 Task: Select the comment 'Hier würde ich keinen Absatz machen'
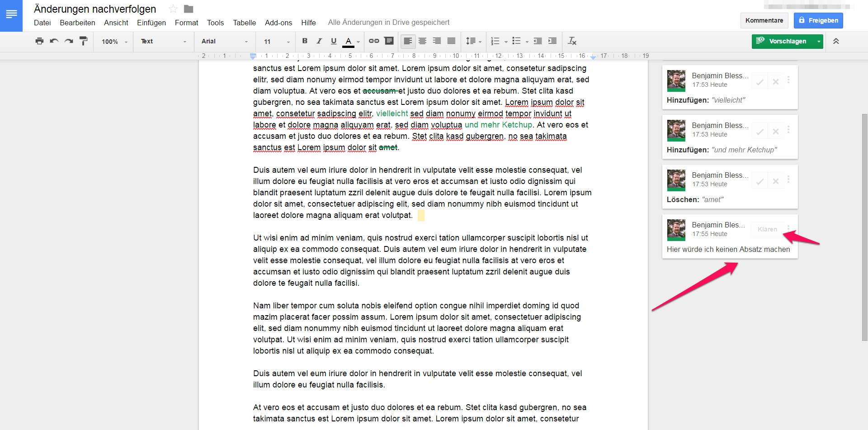pos(728,249)
